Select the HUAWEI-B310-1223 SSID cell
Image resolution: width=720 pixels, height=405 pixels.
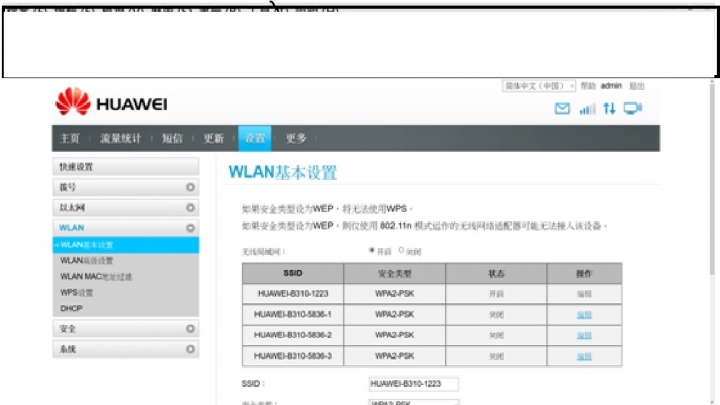293,294
